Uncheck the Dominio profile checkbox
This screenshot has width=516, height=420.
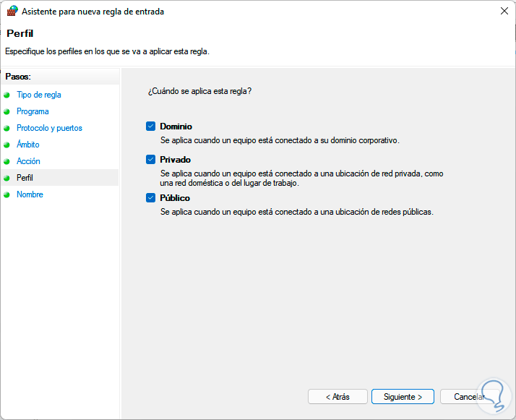click(151, 127)
